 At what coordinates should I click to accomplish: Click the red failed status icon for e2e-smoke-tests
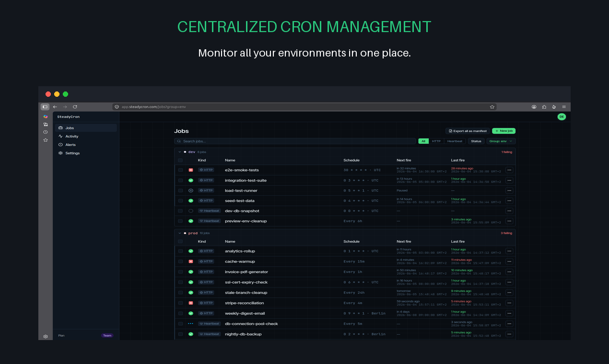tap(191, 170)
